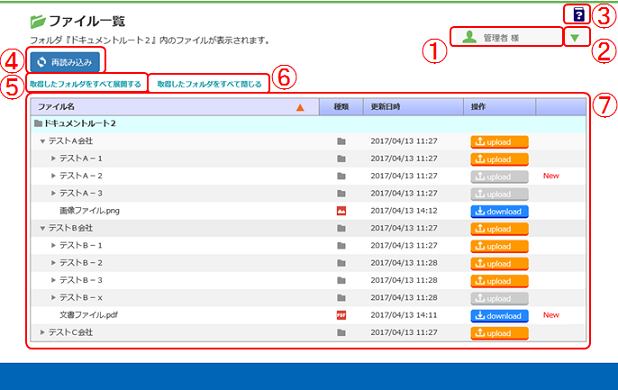Click the folder type icon for テストB－1
Screen dimensions: 618x390
[341, 246]
